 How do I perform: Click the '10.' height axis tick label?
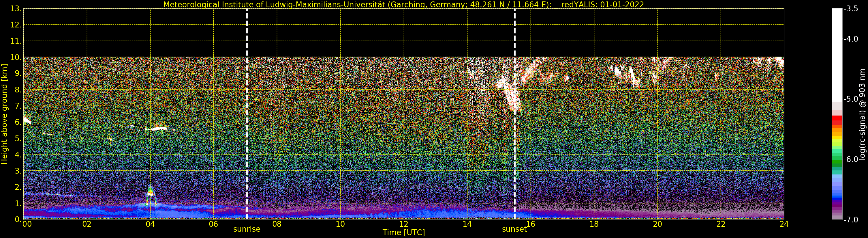coord(16,57)
